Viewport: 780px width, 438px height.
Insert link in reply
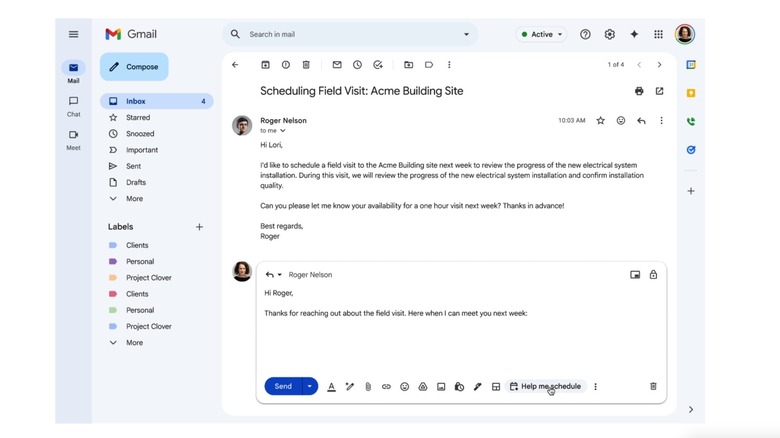pos(386,387)
